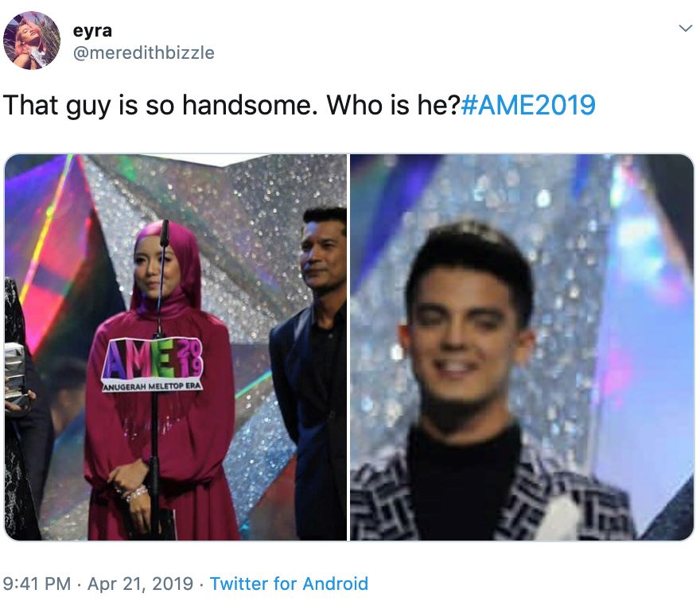
Task: Click the 9:41 PM timestamp
Action: pos(37,583)
